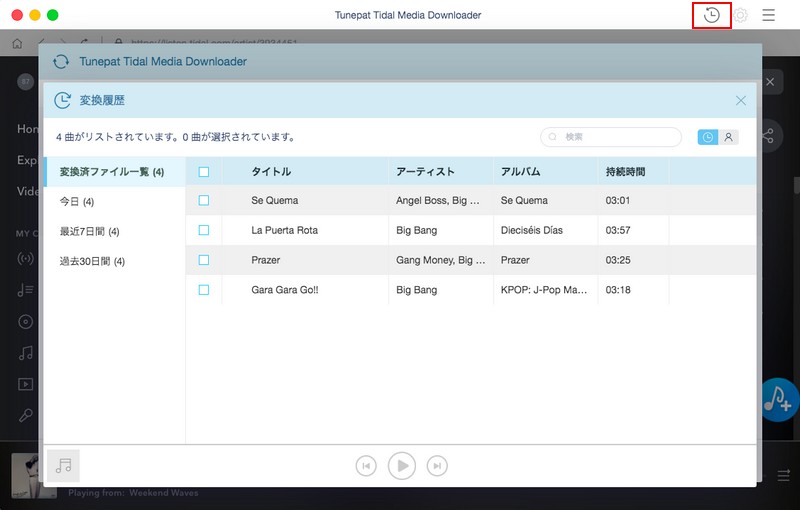Click the refresh logo beside the Tunepat dialog title
This screenshot has width=800, height=510.
coord(61,62)
